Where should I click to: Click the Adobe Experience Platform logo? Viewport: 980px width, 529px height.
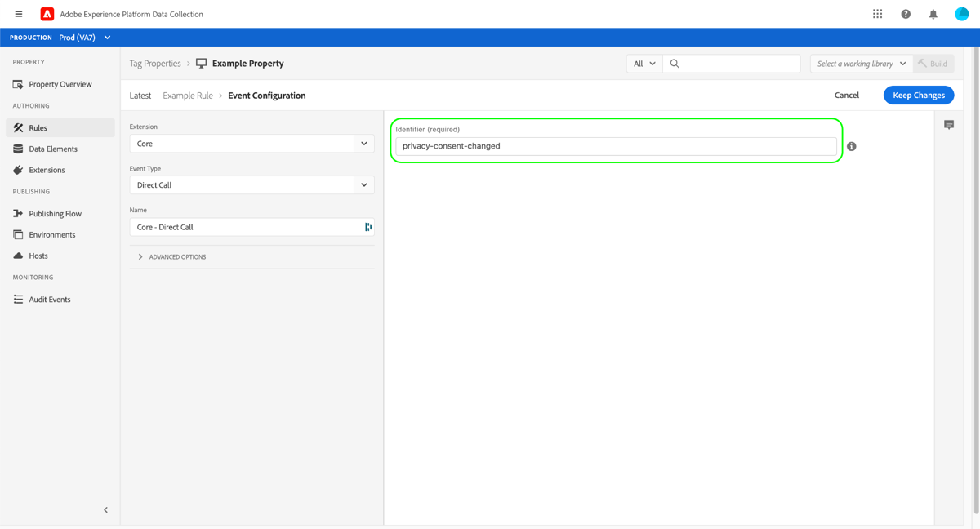click(47, 13)
